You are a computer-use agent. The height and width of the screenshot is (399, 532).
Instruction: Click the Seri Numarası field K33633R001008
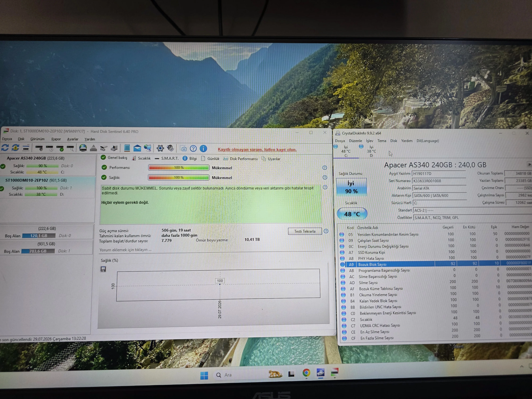[439, 181]
